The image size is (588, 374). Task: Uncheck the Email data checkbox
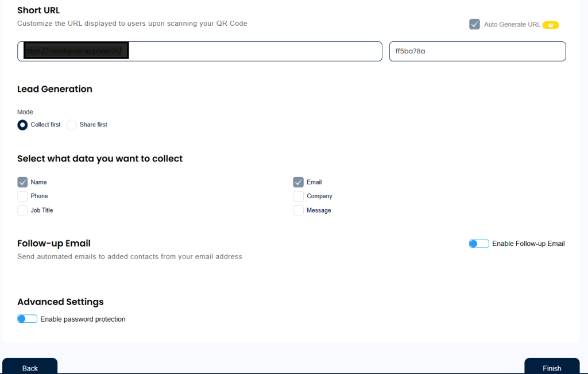click(x=298, y=182)
